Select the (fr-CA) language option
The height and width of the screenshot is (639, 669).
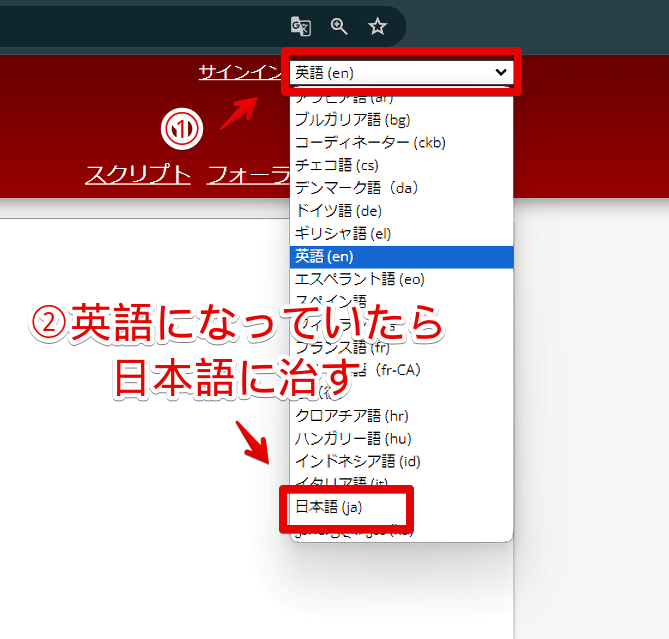click(x=401, y=370)
